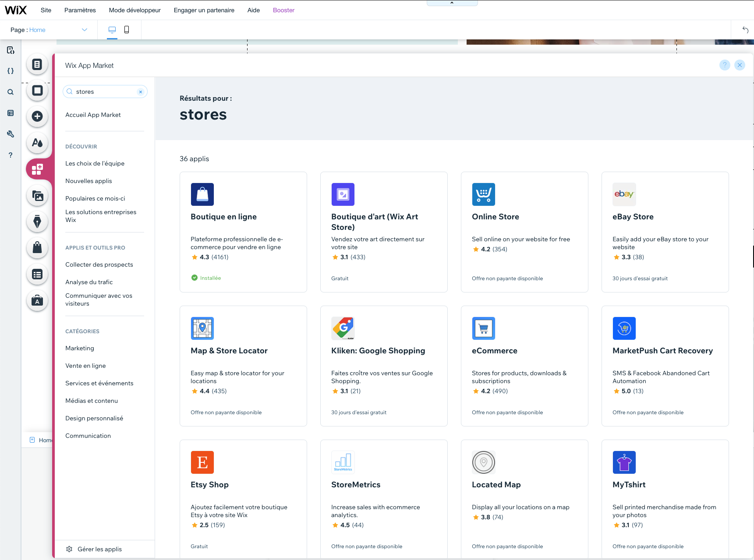Open the Add elements plus button
Image resolution: width=754 pixels, height=560 pixels.
[x=37, y=116]
